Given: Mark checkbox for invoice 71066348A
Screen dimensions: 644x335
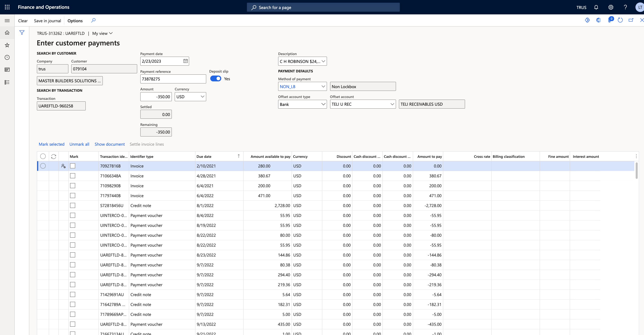Looking at the screenshot, I should pos(72,176).
